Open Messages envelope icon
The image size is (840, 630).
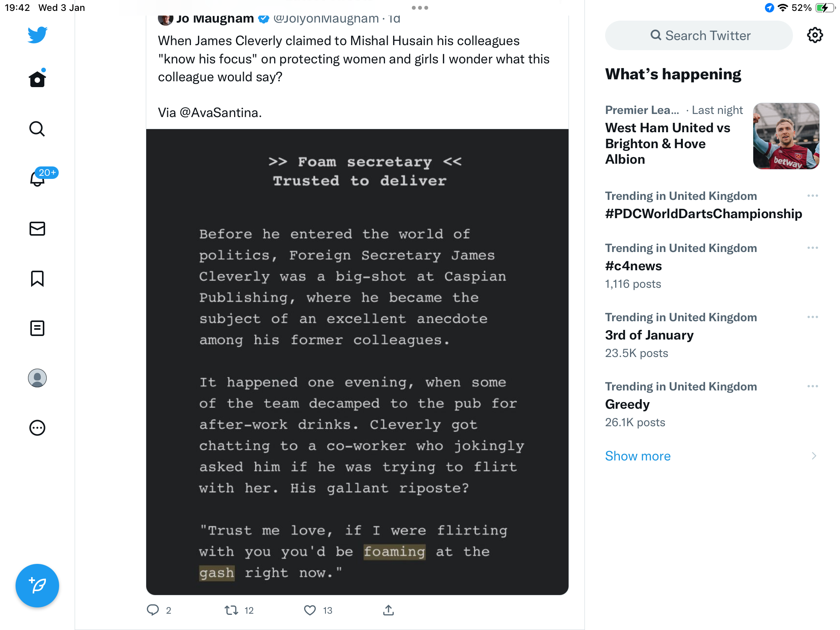37,229
